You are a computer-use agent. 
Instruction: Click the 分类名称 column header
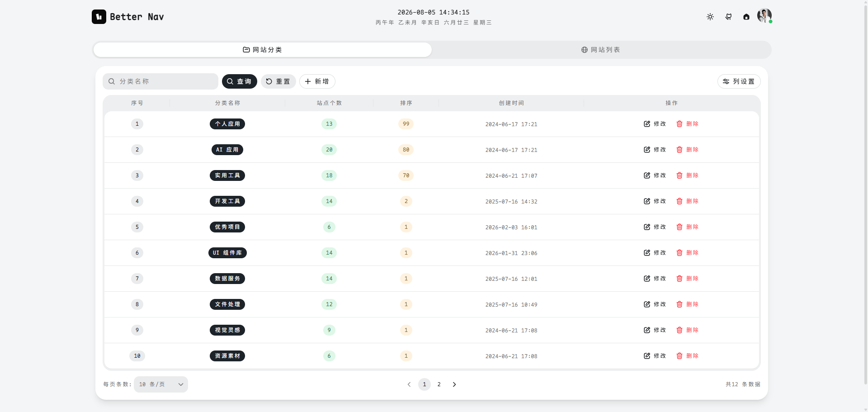(227, 103)
